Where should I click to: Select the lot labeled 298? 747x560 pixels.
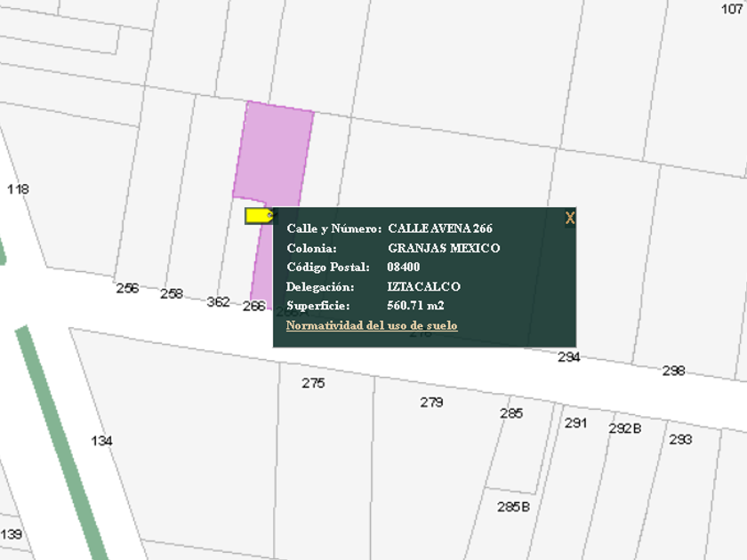coord(673,371)
